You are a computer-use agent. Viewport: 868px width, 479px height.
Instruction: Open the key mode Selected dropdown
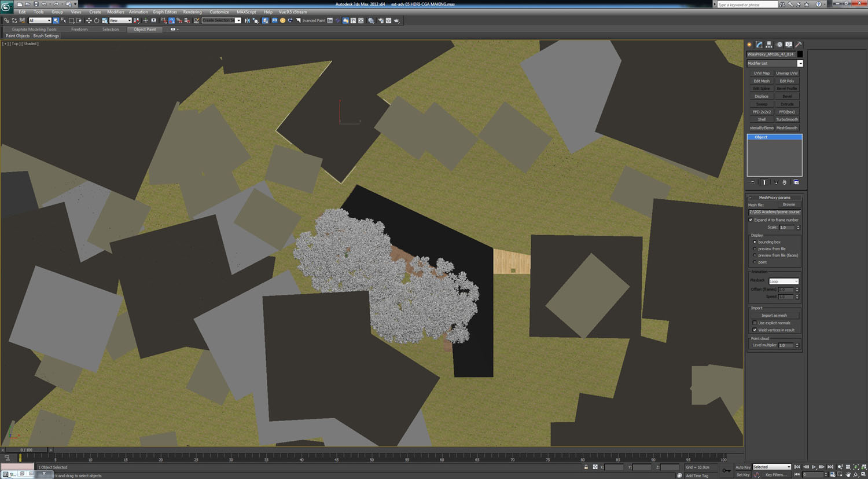point(771,467)
